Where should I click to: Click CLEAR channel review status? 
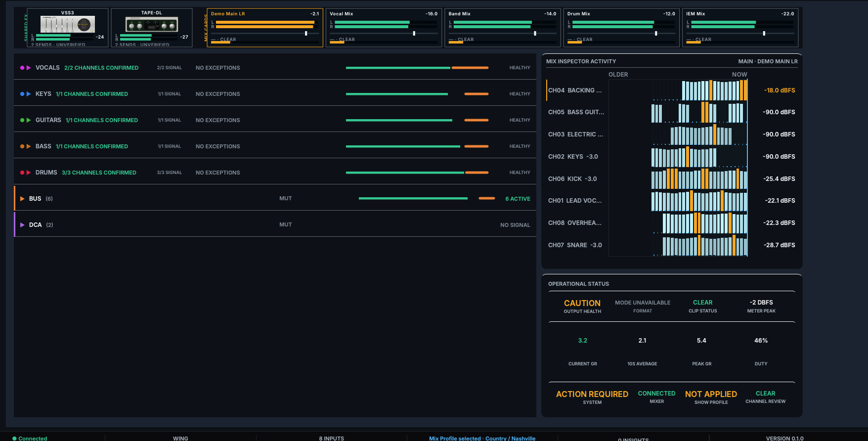(x=765, y=394)
